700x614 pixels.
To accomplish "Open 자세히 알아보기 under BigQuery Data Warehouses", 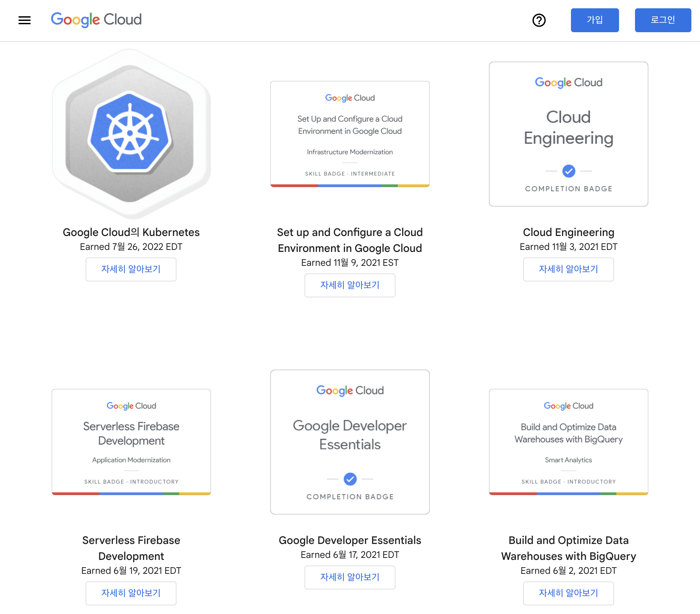I will coord(568,593).
